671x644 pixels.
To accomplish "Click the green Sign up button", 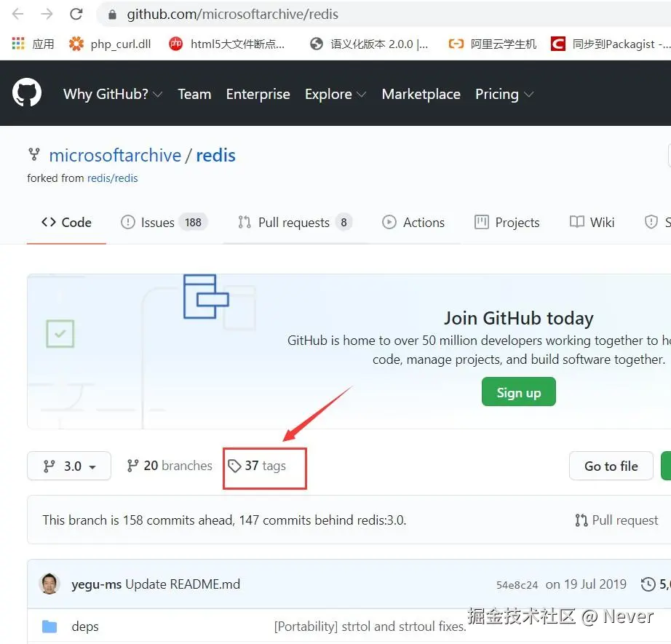I will coord(519,391).
